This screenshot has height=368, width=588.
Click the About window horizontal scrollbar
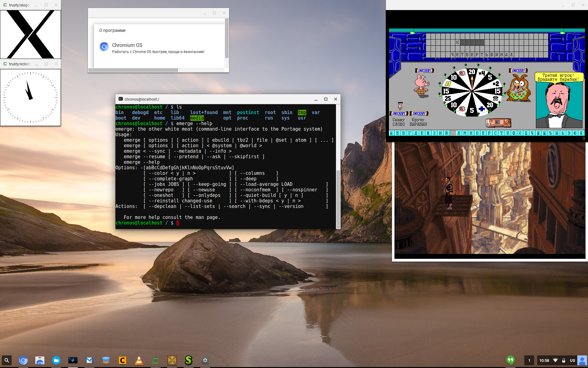click(x=133, y=70)
